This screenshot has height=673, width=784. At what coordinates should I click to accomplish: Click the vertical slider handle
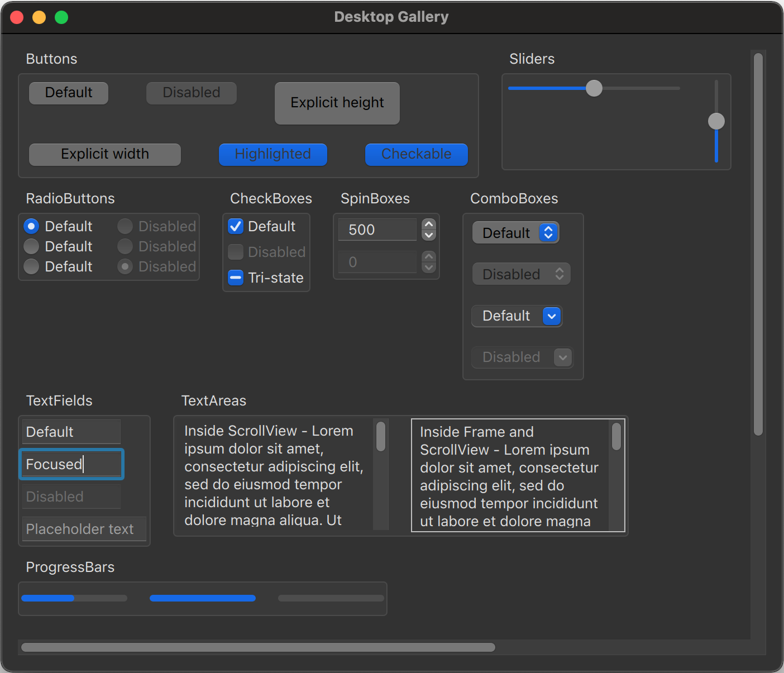tap(716, 121)
